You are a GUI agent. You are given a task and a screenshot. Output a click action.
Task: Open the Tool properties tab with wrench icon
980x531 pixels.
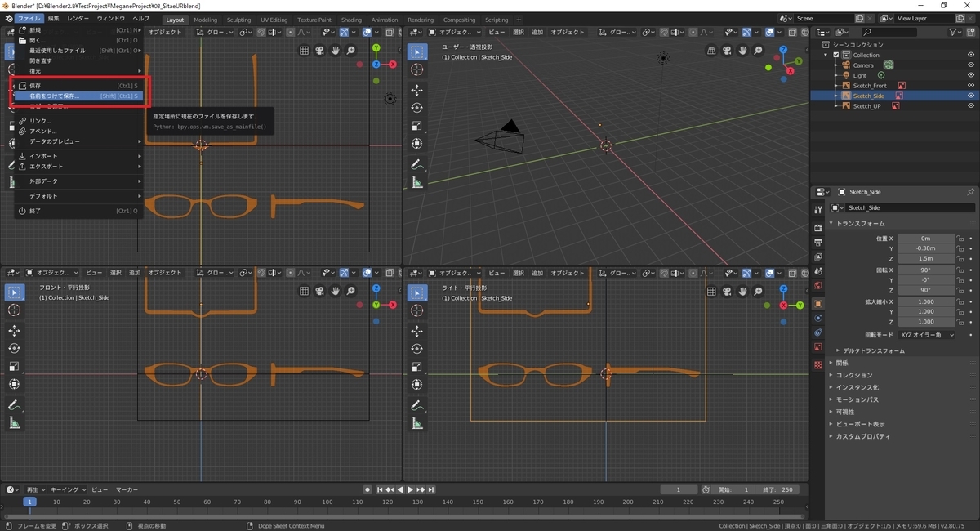(818, 209)
